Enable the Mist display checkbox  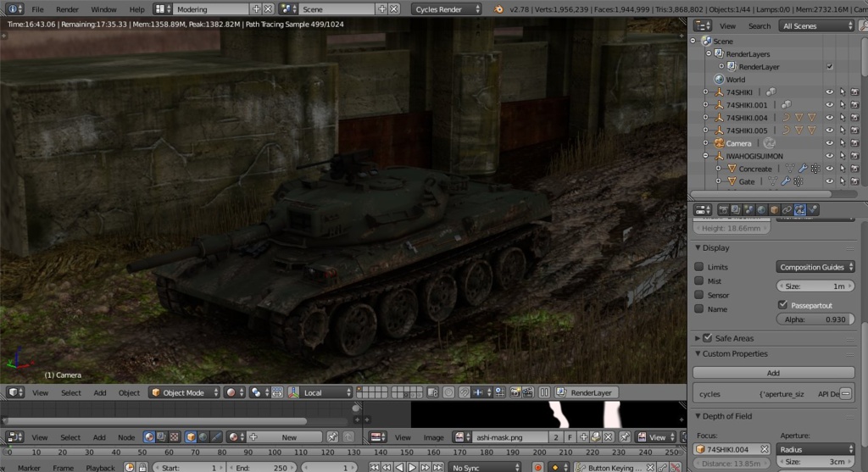pos(699,280)
